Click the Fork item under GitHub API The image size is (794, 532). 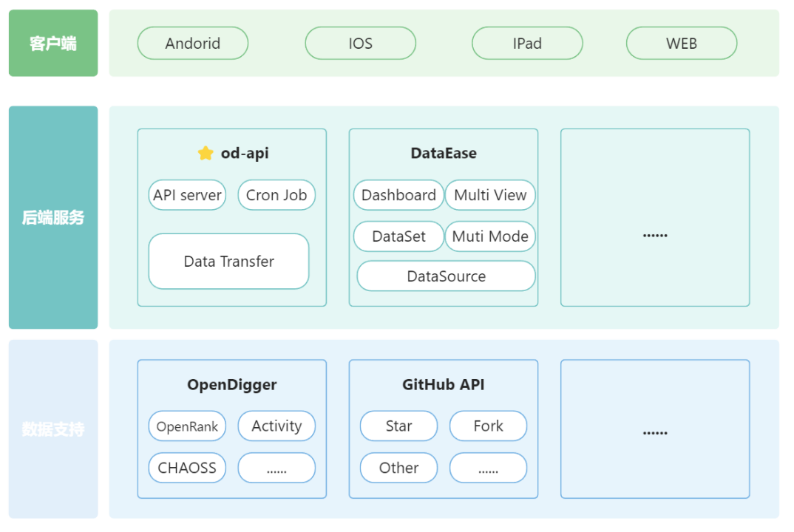pos(488,426)
